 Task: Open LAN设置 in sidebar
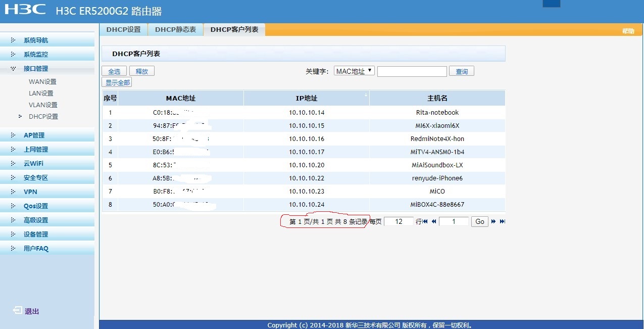(41, 93)
